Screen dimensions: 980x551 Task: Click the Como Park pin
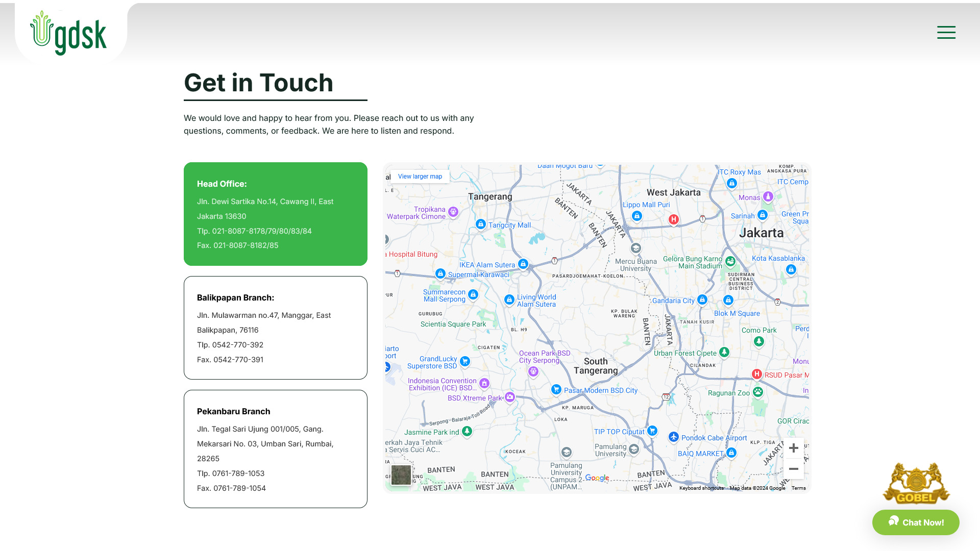pos(759,341)
